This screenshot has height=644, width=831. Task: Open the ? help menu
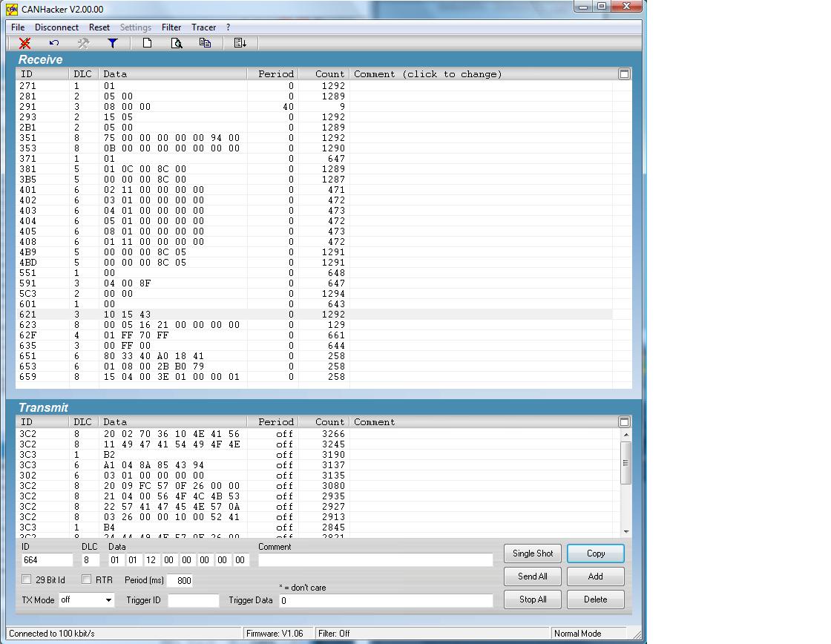tap(229, 27)
